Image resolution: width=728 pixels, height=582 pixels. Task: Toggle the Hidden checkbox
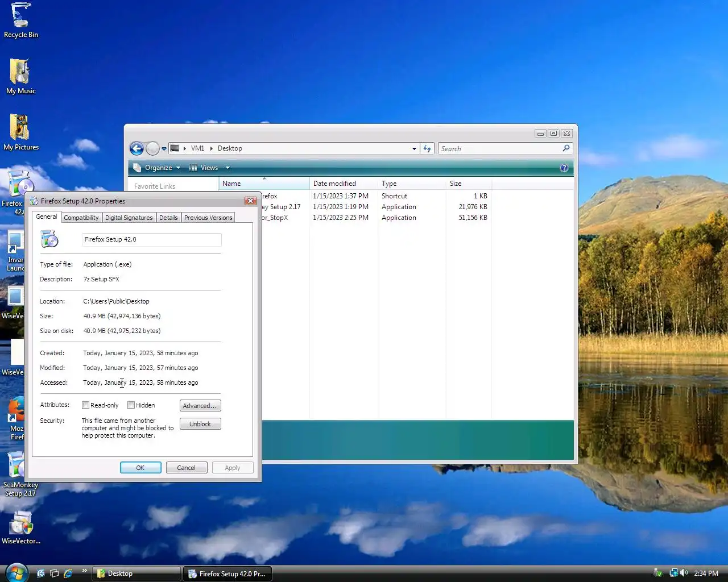click(131, 405)
